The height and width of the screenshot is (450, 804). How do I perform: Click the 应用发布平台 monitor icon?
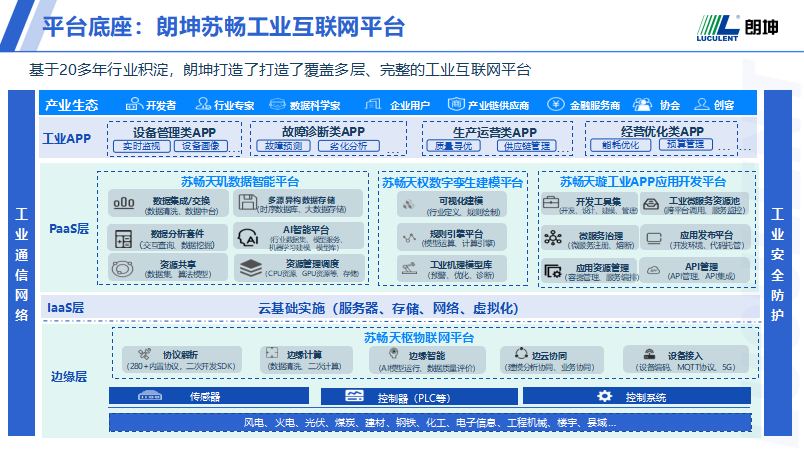tap(654, 238)
